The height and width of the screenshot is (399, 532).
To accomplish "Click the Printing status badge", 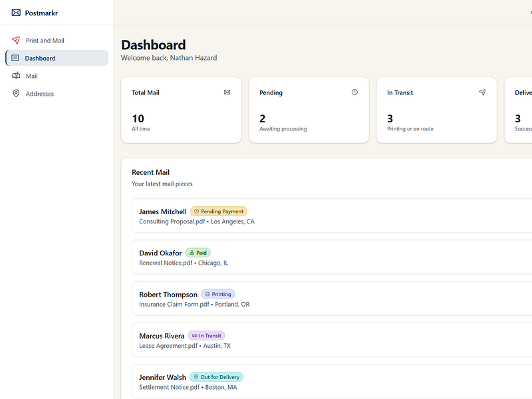I will (218, 294).
